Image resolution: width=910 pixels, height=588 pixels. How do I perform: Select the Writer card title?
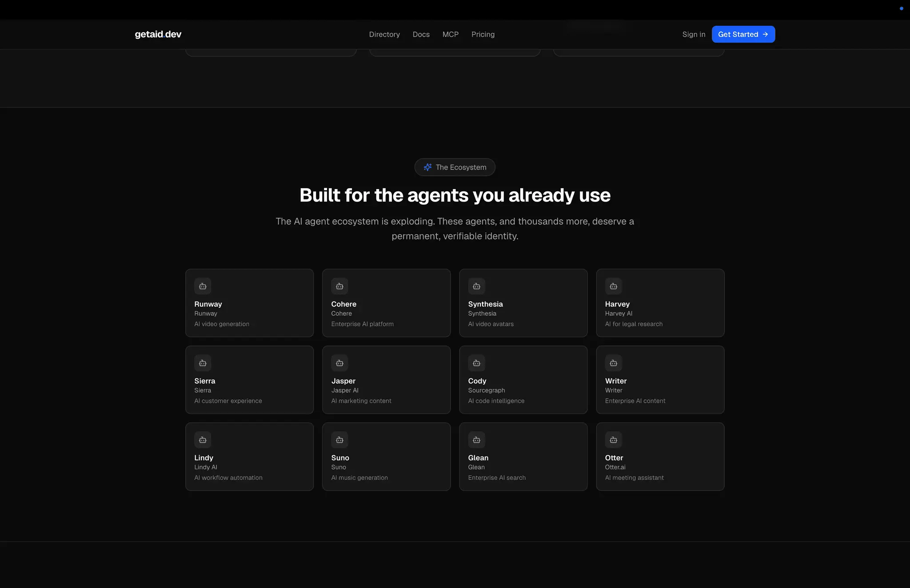(x=615, y=381)
